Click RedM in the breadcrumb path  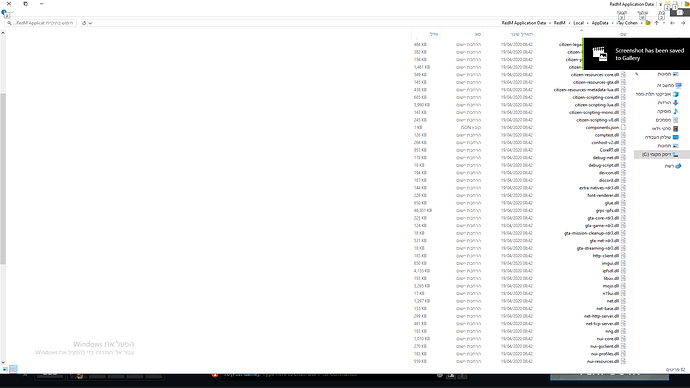[559, 23]
